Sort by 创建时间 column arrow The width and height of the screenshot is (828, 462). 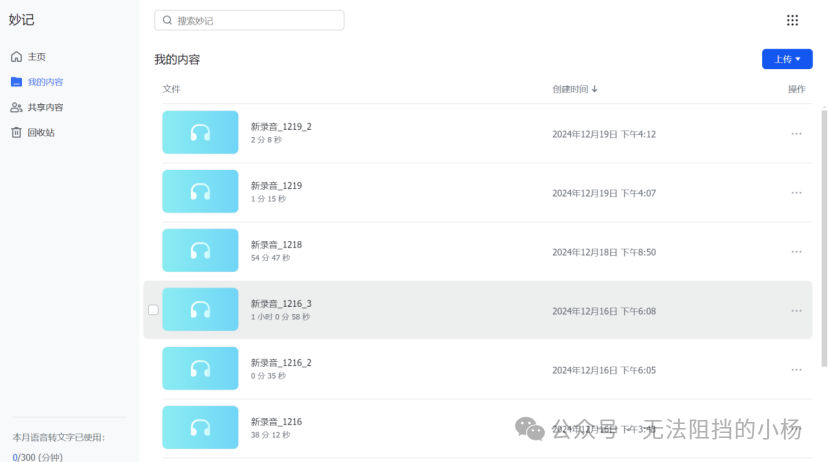[595, 89]
